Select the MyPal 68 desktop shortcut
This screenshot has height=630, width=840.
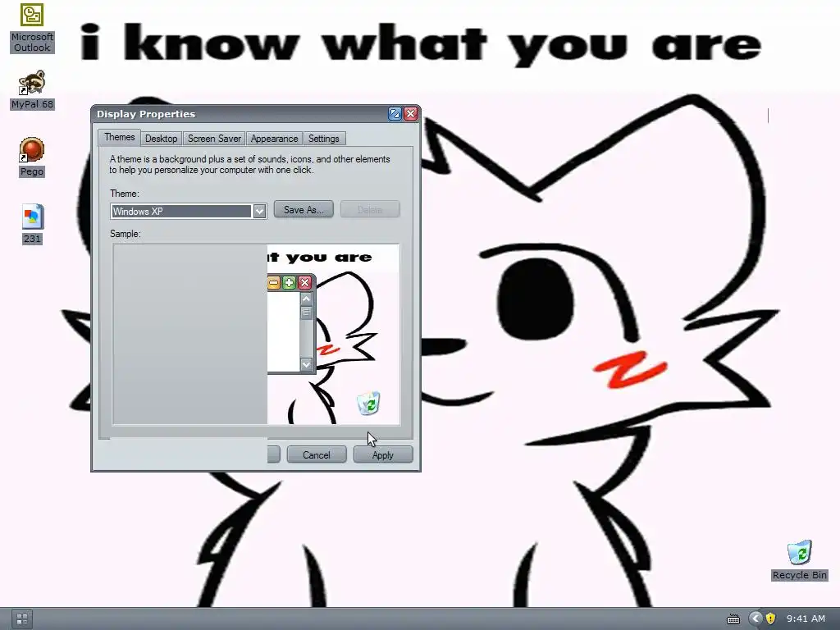(32, 89)
